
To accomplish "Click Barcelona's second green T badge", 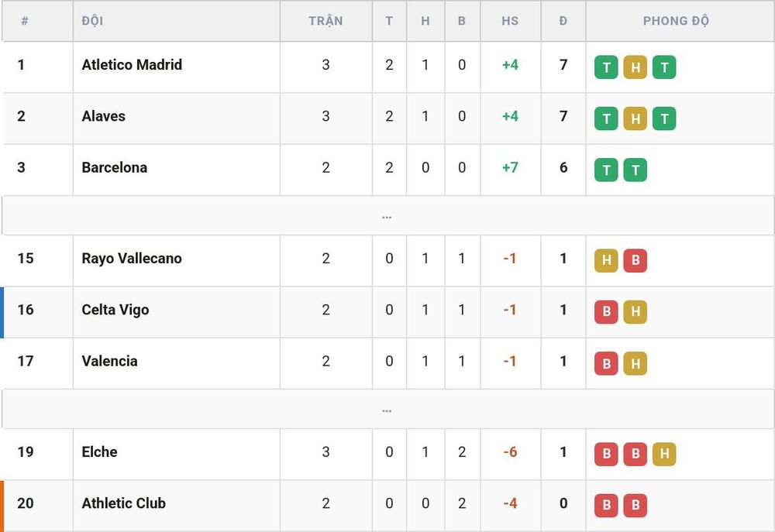I will [635, 170].
